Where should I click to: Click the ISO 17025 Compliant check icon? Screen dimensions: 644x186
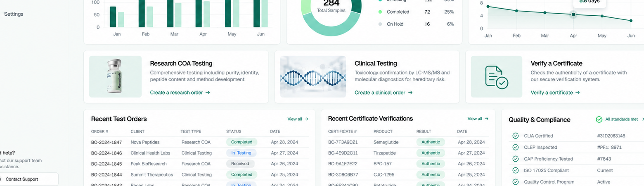point(515,170)
